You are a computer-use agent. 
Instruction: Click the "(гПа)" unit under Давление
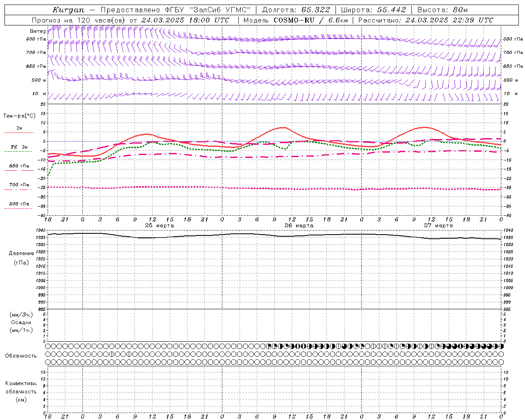coord(21,263)
